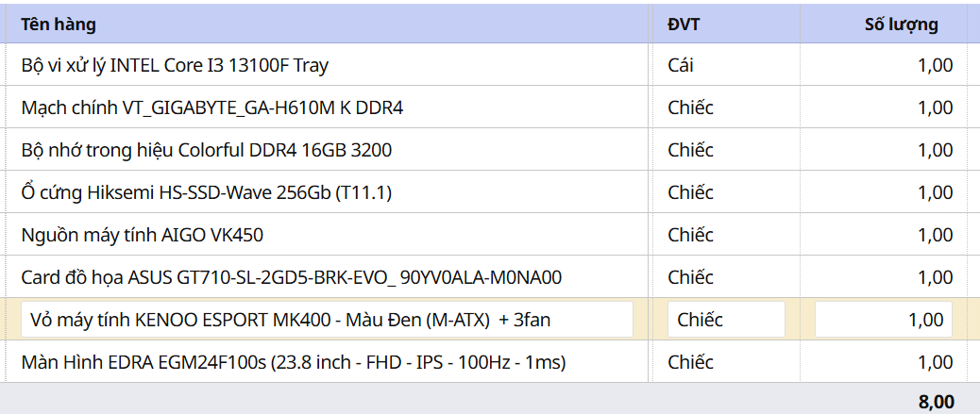The height and width of the screenshot is (414, 980).
Task: Click the 'Cái' unit cell for INTEL processor
Action: click(681, 65)
